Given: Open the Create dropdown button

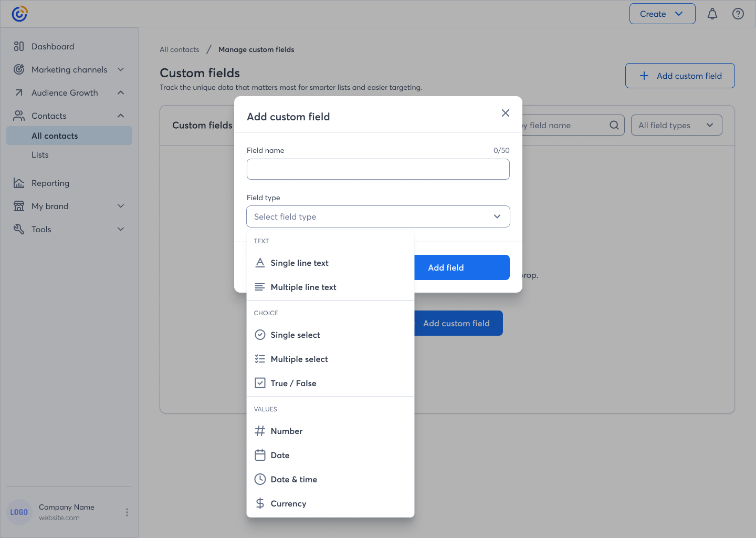Looking at the screenshot, I should (x=661, y=14).
